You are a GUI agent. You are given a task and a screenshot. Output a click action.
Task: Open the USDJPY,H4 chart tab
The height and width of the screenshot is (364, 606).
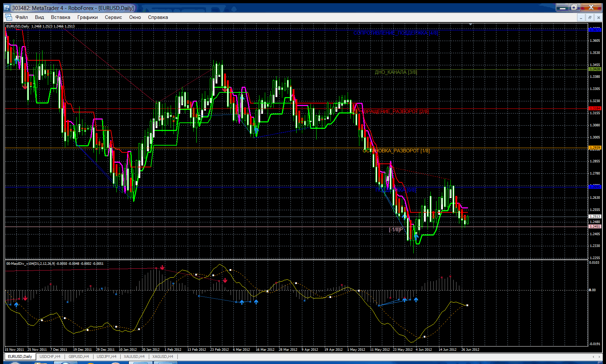click(x=107, y=357)
